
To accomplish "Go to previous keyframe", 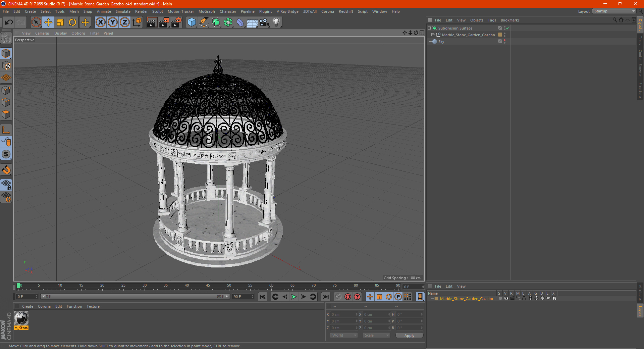I will [275, 297].
